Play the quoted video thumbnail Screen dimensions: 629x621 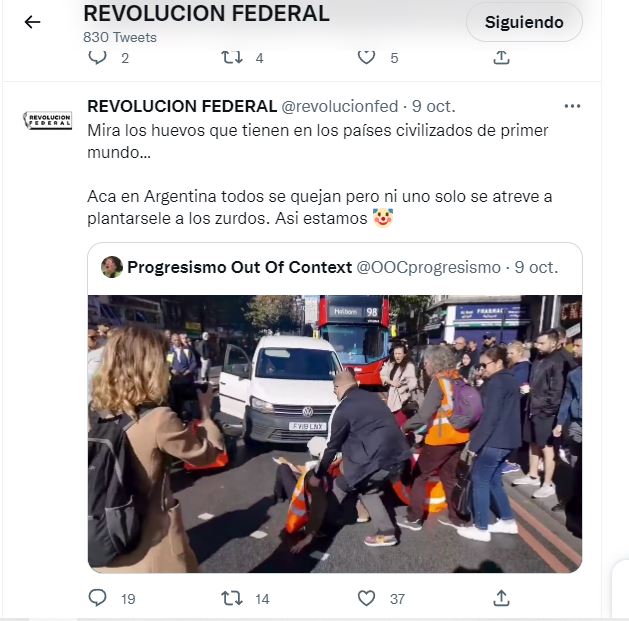coord(335,434)
